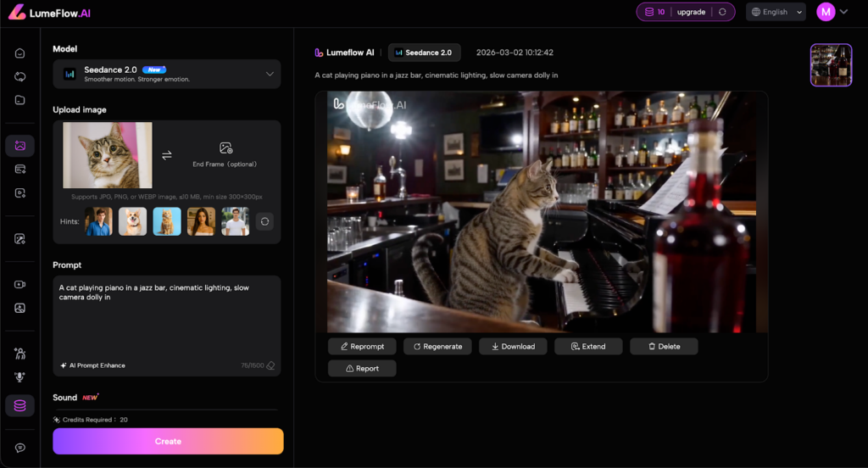Viewport: 868px width, 468px height.
Task: Select the image-to-video sidebar item
Action: (x=19, y=146)
